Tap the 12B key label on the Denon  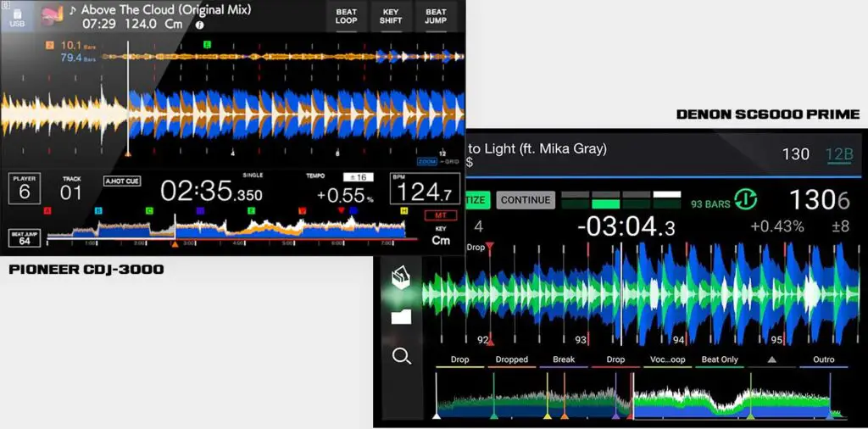pyautogui.click(x=839, y=154)
